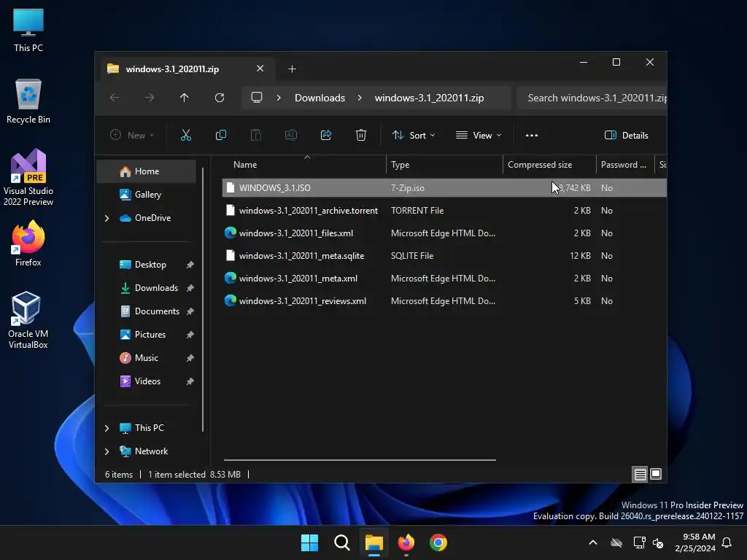Viewport: 747px width, 560px height.
Task: Sort by Compressed size column header
Action: [550, 165]
